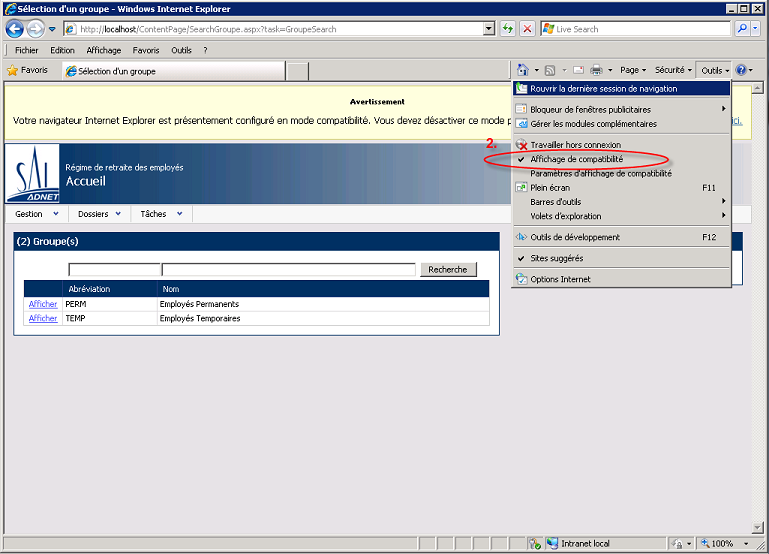The width and height of the screenshot is (769, 554).
Task: Select Options Internet menu entry
Action: coord(560,279)
